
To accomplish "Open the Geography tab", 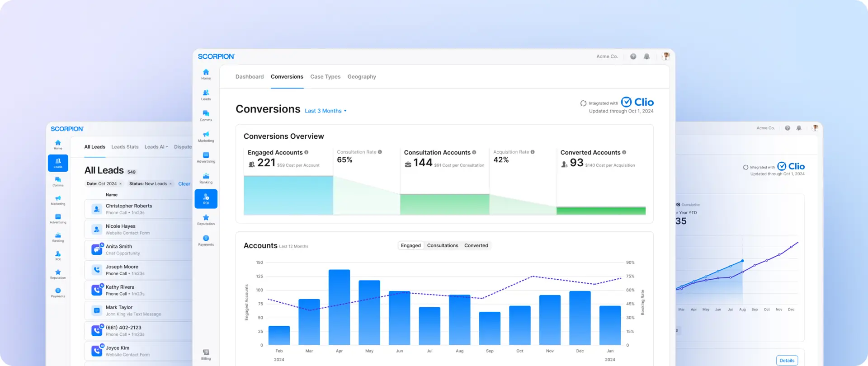I will click(361, 77).
